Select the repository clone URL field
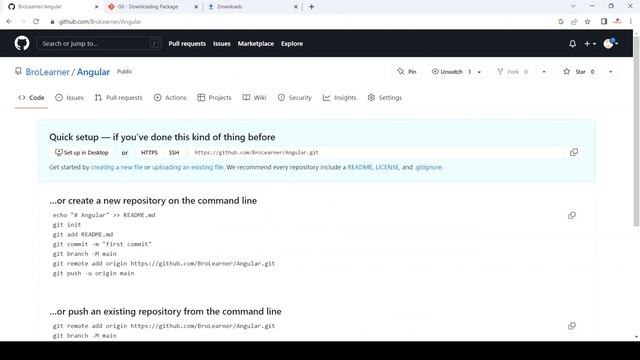The image size is (640, 360). (x=378, y=153)
